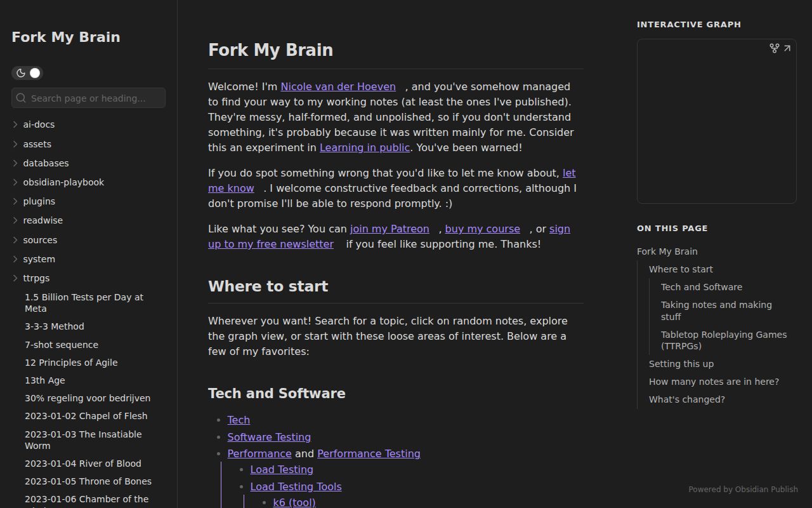Open the Learning in public link
812x508 pixels.
365,148
